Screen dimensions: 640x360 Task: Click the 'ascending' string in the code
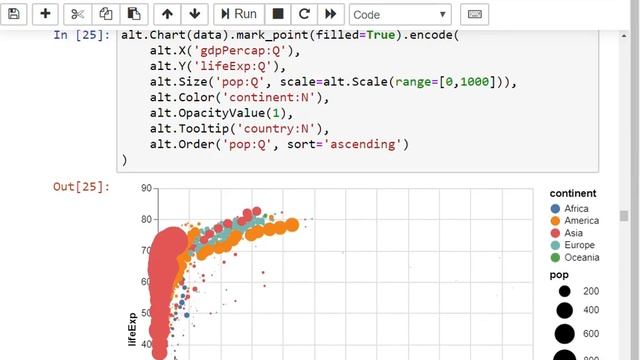(362, 144)
